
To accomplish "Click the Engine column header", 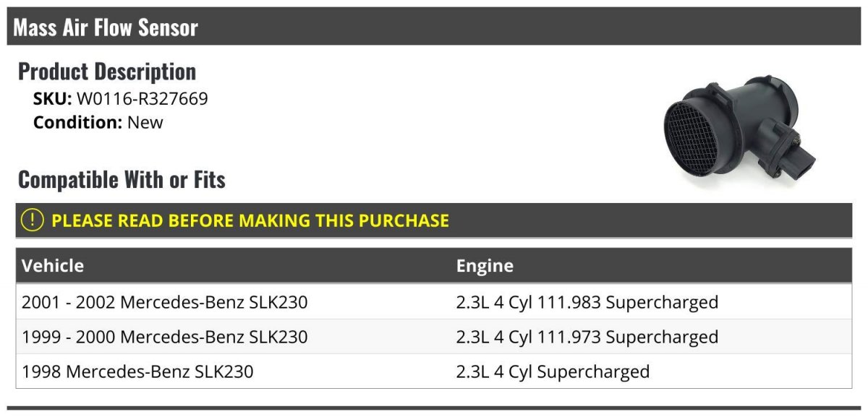I will (485, 266).
